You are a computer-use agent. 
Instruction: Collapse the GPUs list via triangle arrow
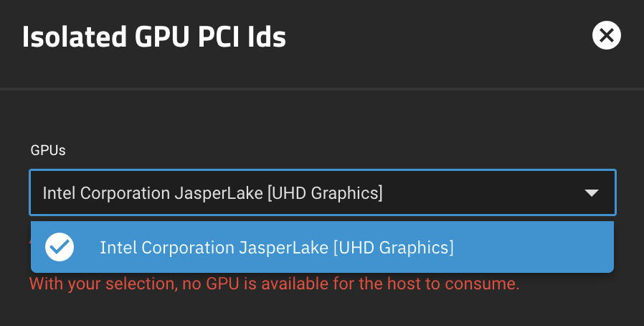tap(592, 193)
